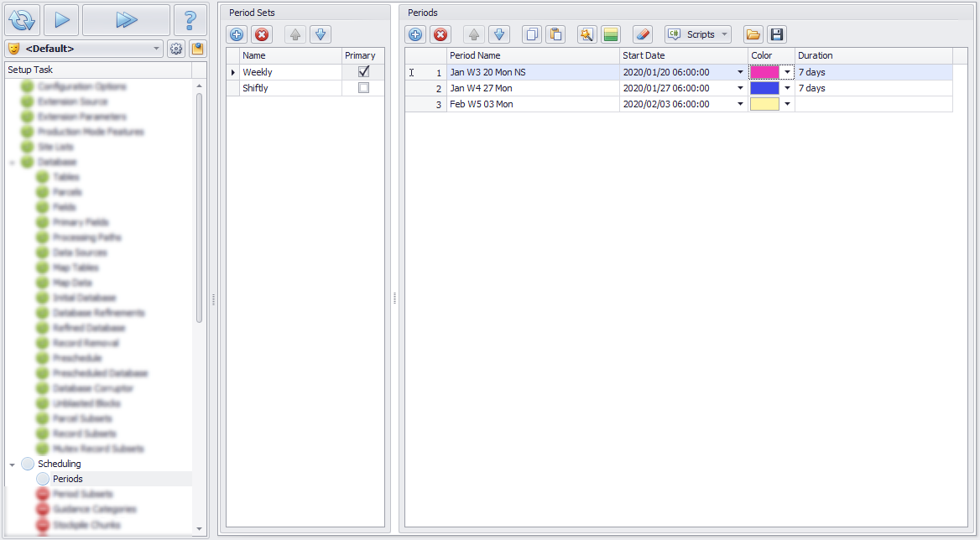Click the copy periods icon
Viewport: 980px width, 540px height.
click(x=532, y=34)
